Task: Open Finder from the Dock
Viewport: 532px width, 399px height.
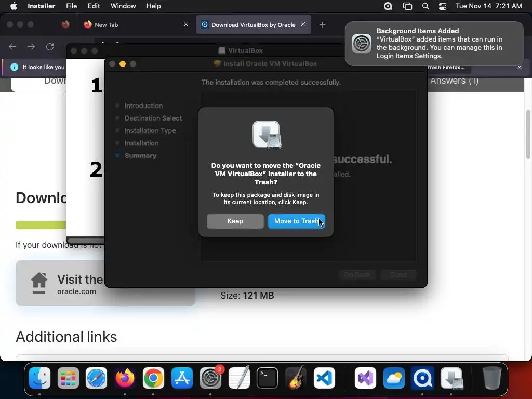Action: (39, 378)
